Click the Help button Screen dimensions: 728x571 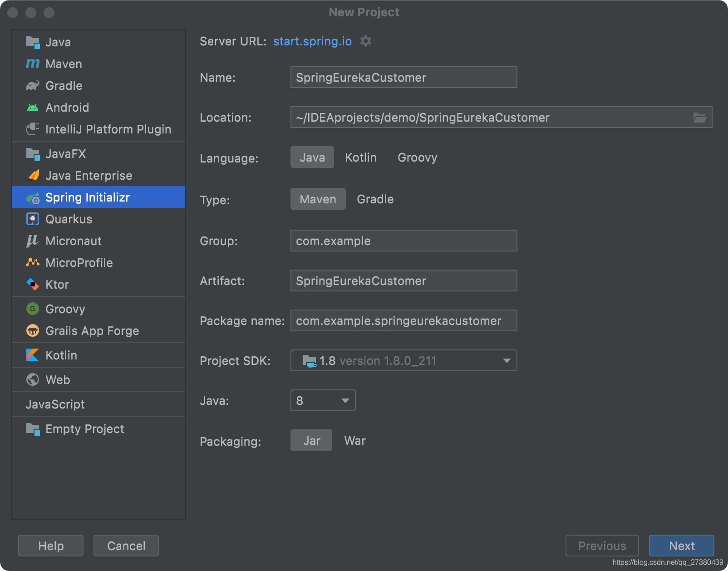(51, 546)
